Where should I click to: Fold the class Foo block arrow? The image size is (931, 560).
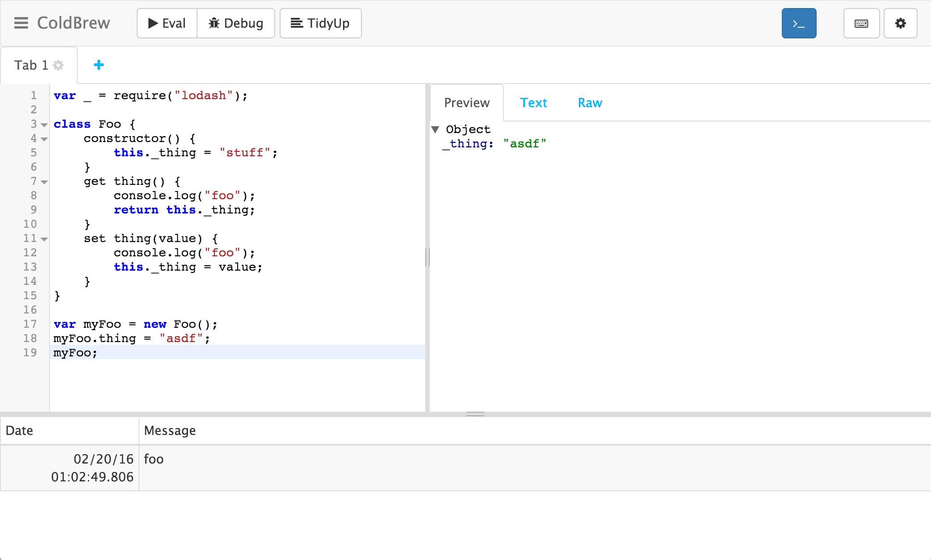[44, 125]
